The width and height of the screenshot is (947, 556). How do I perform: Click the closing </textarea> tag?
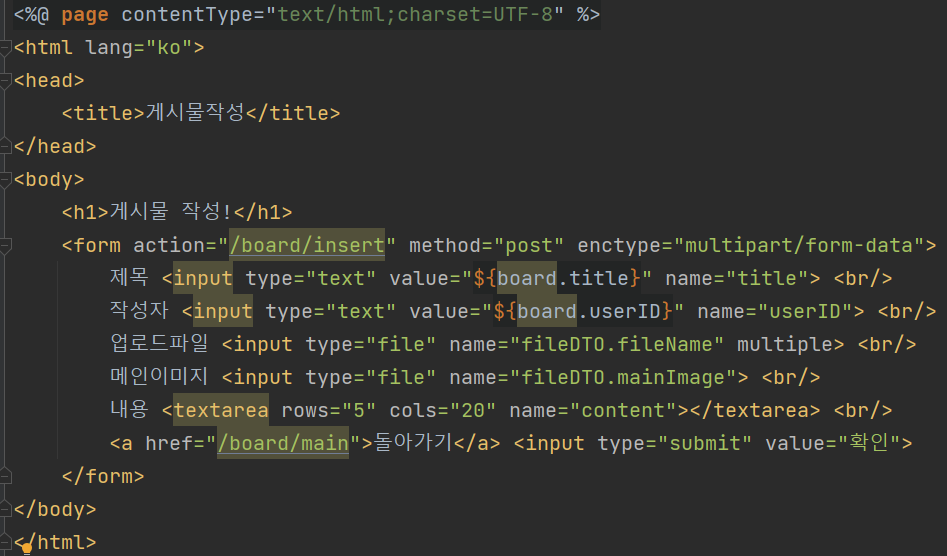tap(755, 411)
